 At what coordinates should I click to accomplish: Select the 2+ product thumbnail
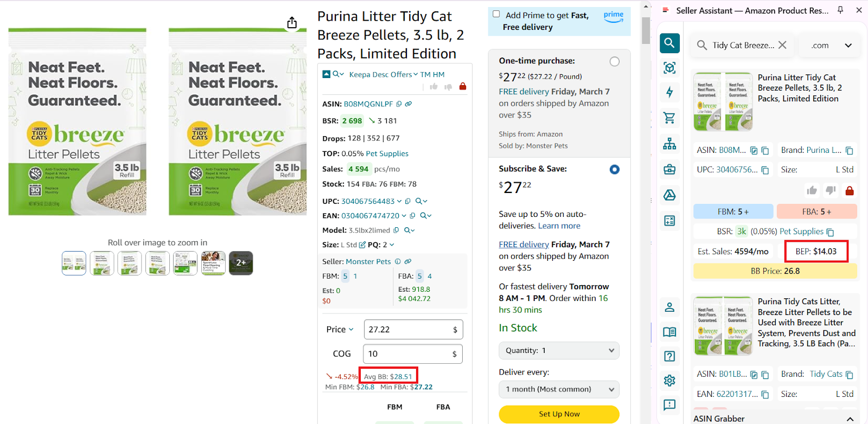(x=240, y=263)
